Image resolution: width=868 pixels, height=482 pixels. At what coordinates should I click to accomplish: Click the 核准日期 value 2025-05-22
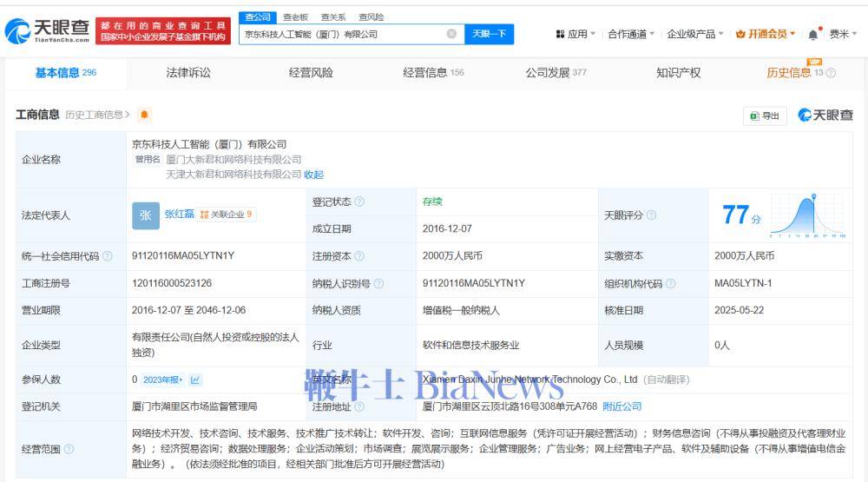pos(739,310)
